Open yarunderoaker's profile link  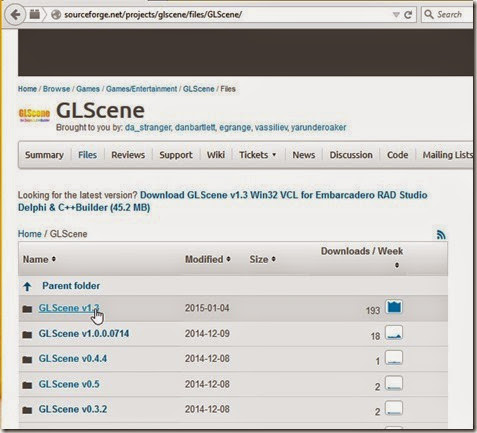pyautogui.click(x=319, y=127)
